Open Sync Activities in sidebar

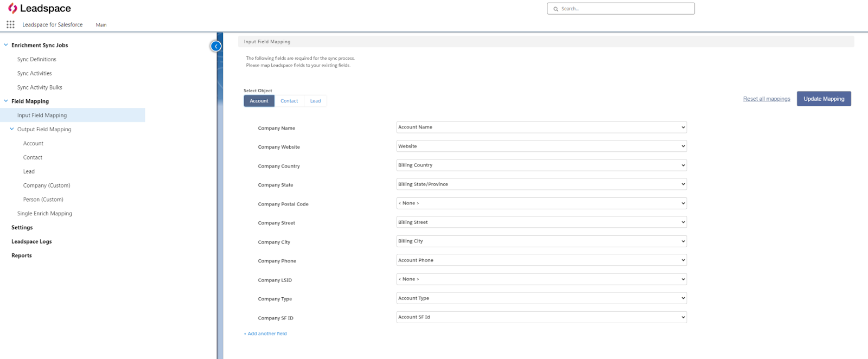coord(35,73)
